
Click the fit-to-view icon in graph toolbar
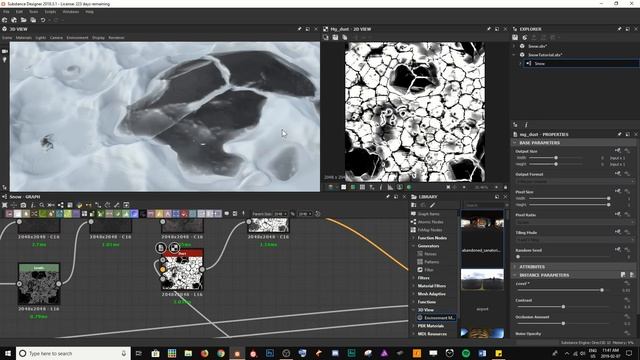(x=5, y=205)
